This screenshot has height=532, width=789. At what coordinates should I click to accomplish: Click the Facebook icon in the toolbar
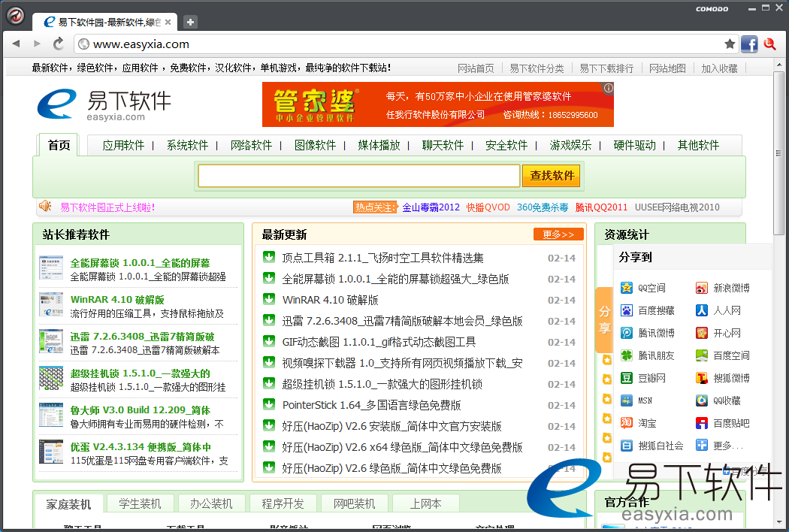coord(749,44)
